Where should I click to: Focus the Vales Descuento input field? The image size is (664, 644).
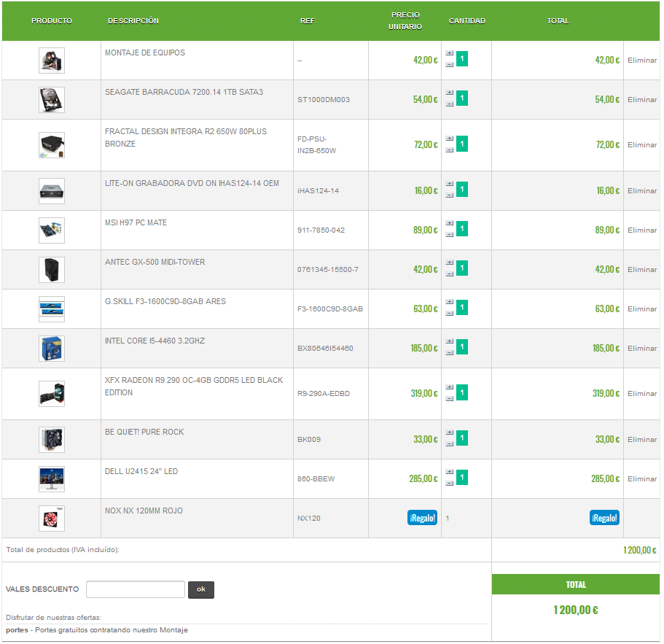136,589
